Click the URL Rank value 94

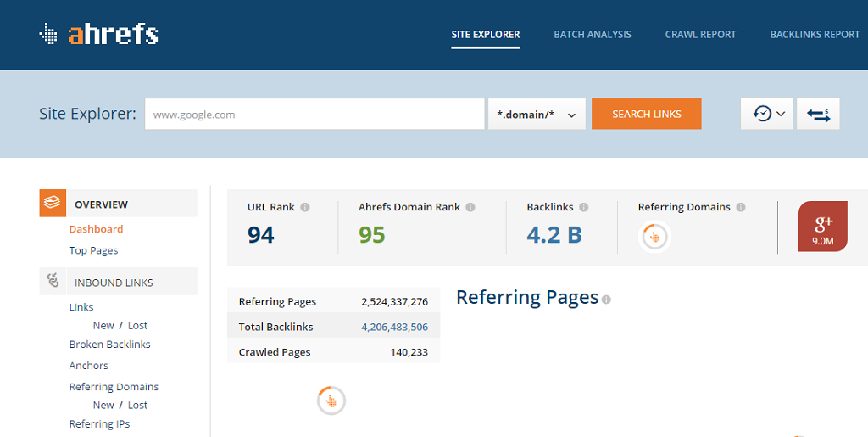[x=261, y=235]
